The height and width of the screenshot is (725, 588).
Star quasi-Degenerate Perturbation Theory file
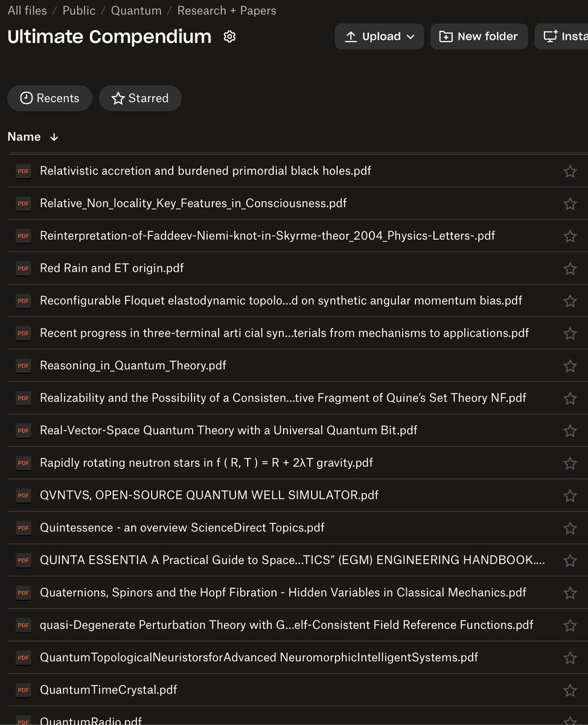pos(570,625)
